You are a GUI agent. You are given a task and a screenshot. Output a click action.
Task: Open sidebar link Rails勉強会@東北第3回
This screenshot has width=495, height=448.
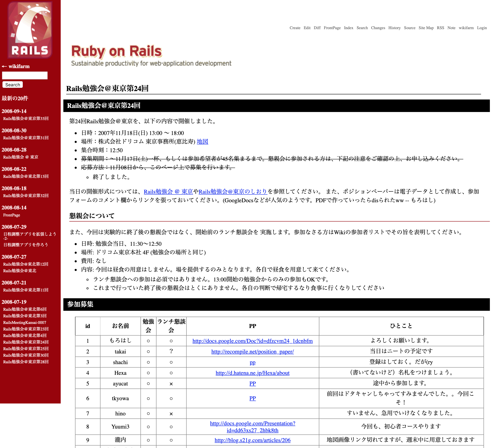(x=25, y=316)
